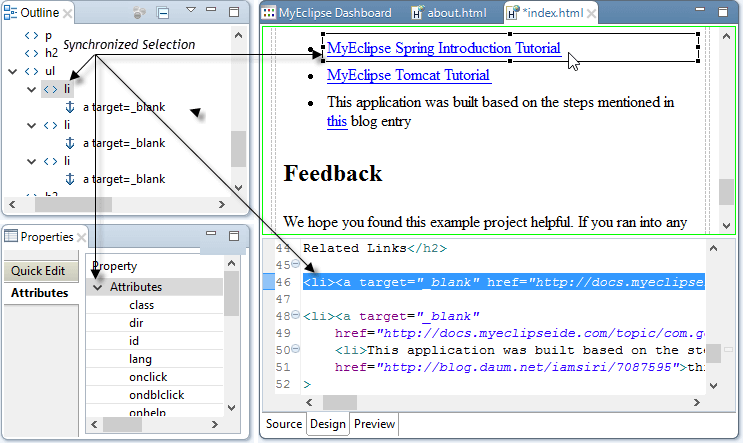The width and height of the screenshot is (743, 443).
Task: Select the last 'a target=_blank' row in Outline
Action: click(124, 179)
